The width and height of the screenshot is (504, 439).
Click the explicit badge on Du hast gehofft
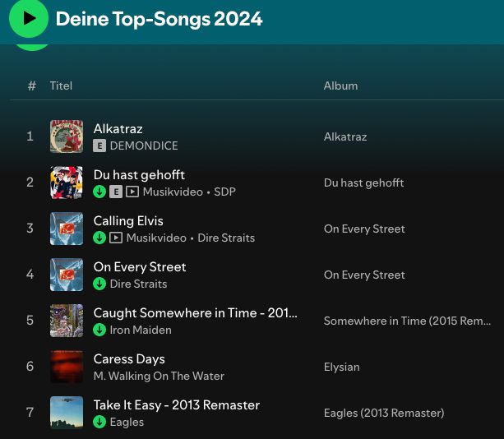pyautogui.click(x=116, y=192)
